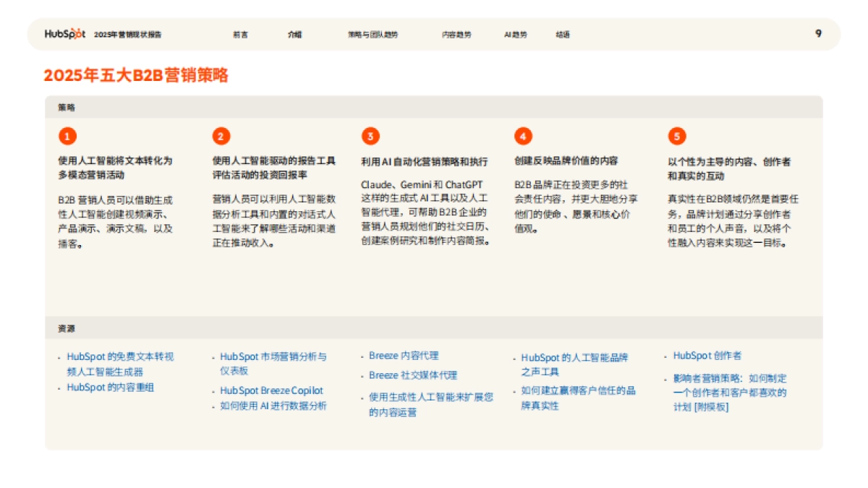Jump to the 内容趋势 tab
The image size is (868, 488).
[456, 35]
